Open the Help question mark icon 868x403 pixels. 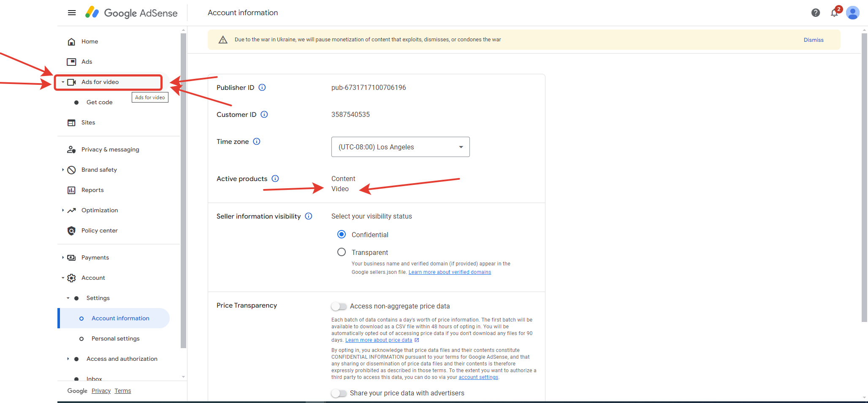pos(816,13)
